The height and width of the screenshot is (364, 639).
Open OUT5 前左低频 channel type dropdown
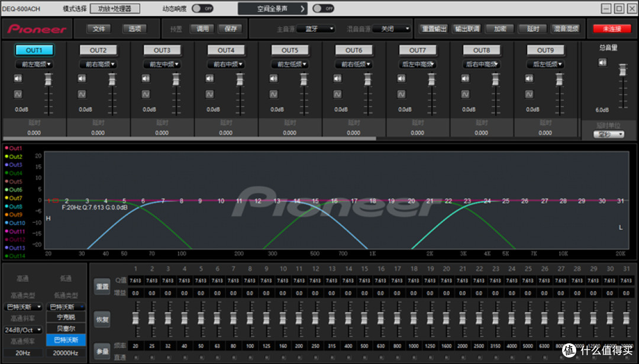coord(290,64)
